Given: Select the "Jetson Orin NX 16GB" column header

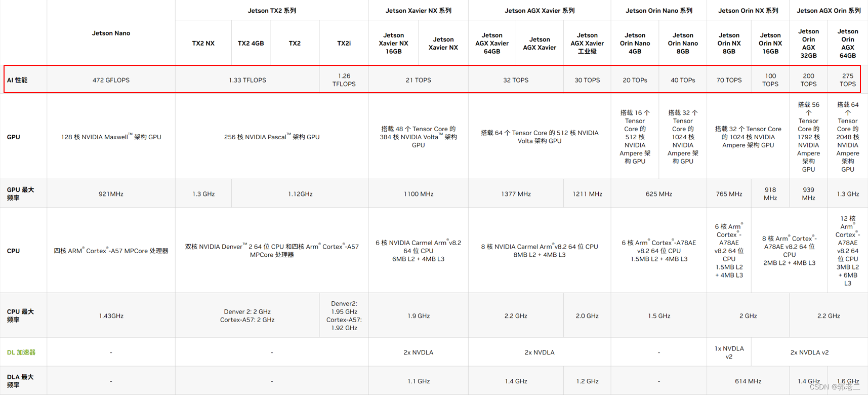Looking at the screenshot, I should (770, 44).
